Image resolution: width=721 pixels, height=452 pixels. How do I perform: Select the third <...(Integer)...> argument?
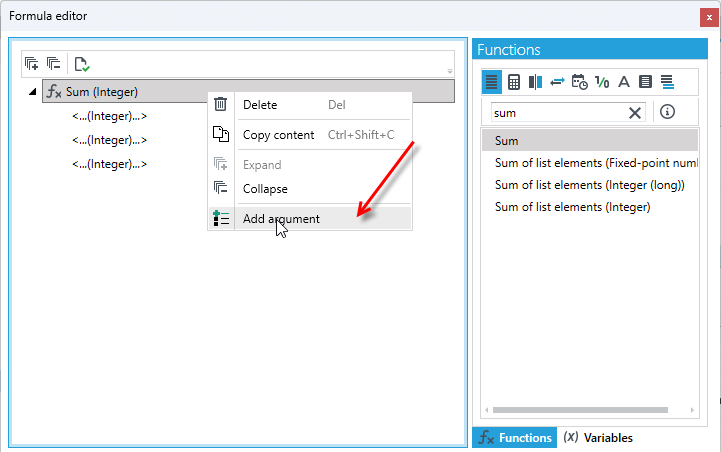click(x=109, y=164)
